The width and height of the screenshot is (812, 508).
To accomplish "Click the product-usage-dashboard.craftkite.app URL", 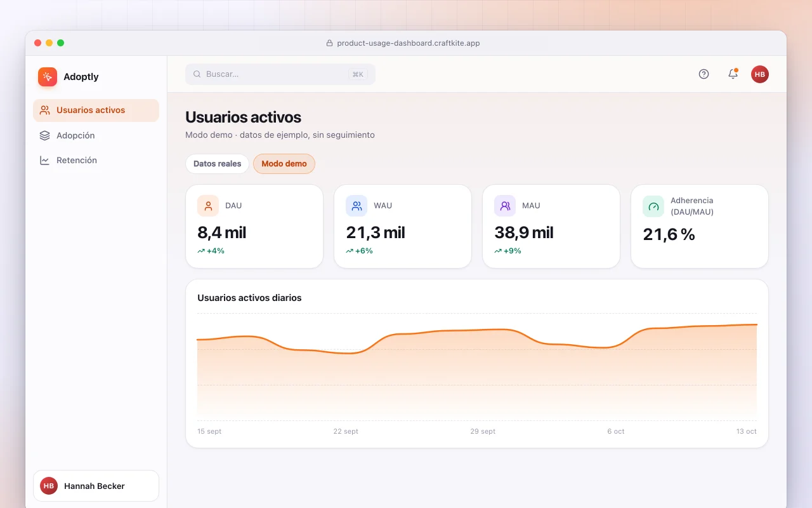I will [x=409, y=43].
